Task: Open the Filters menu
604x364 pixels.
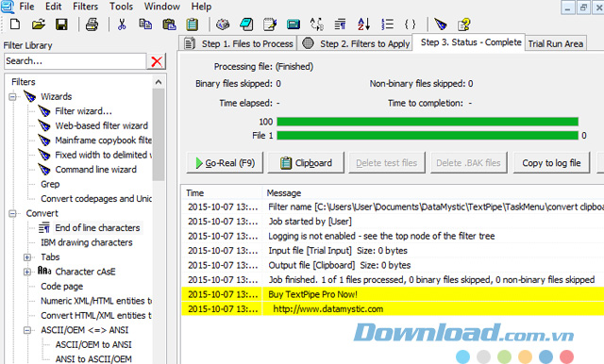Action: [x=85, y=7]
